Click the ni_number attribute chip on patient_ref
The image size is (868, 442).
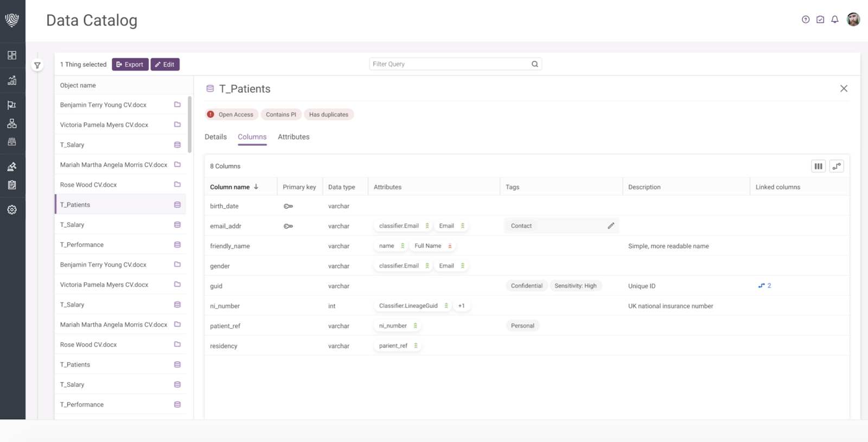[397, 325]
